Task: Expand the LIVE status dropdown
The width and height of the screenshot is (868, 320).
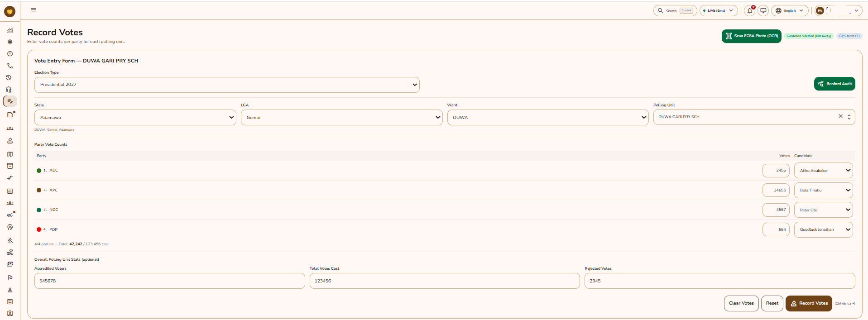Action: pyautogui.click(x=719, y=10)
